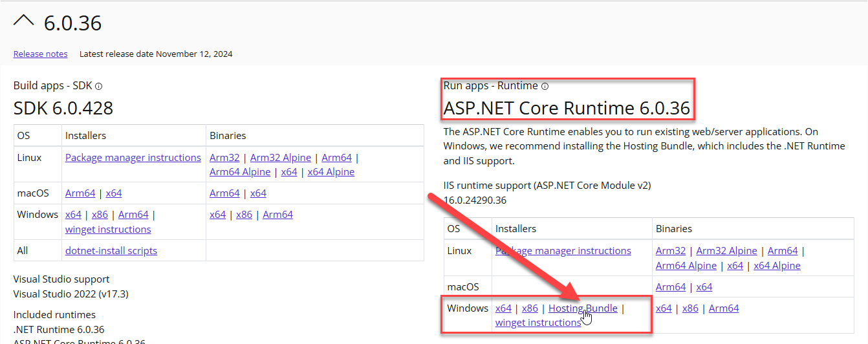
Task: Open SDK Windows winget instructions
Action: 108,230
